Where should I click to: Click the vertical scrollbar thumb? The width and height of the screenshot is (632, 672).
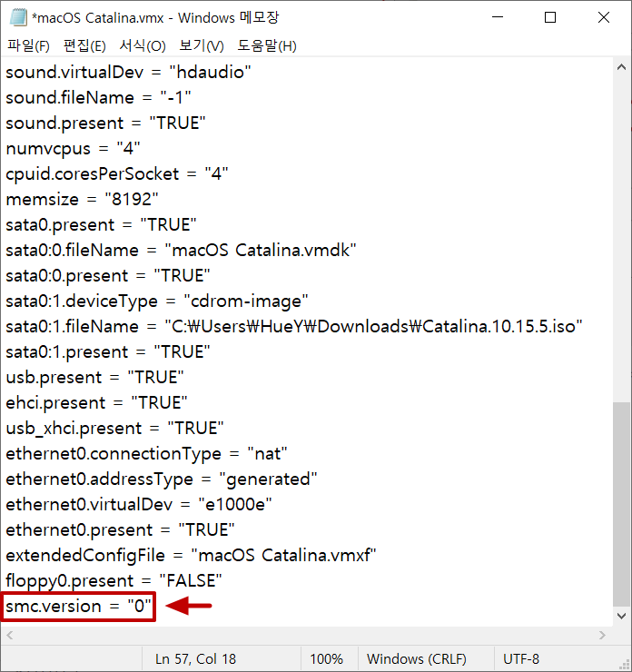[x=621, y=504]
